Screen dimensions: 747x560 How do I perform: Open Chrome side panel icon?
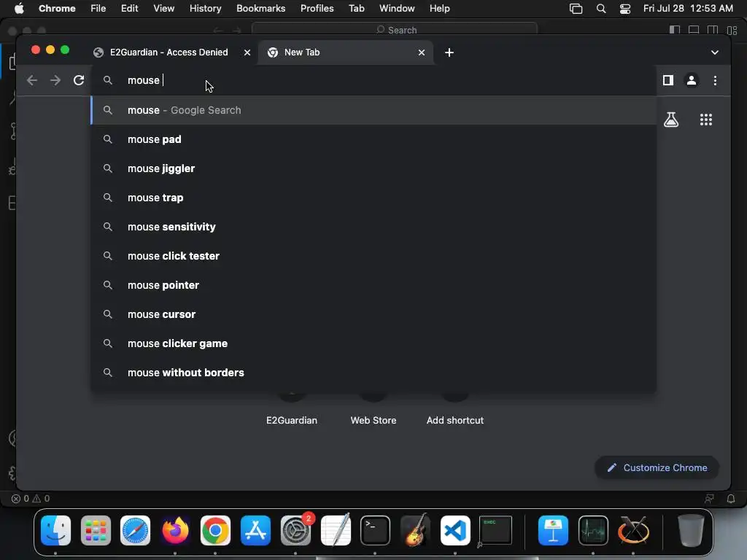(x=668, y=80)
